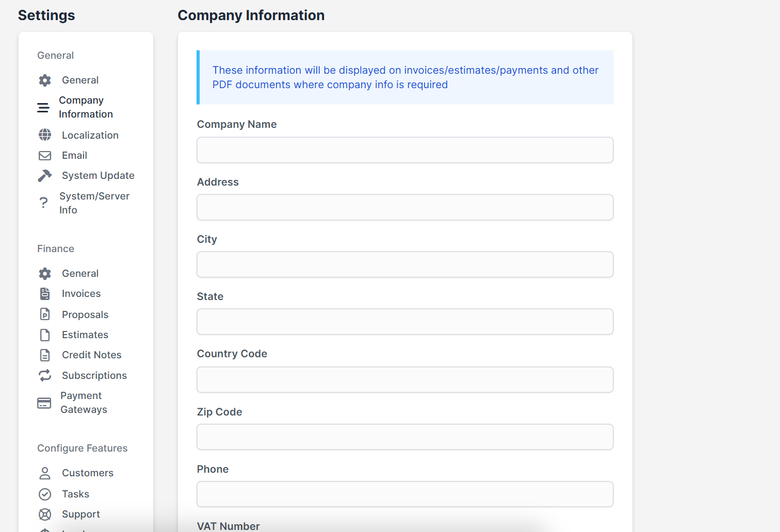The height and width of the screenshot is (532, 780).
Task: Click into the Address field
Action: click(x=405, y=207)
